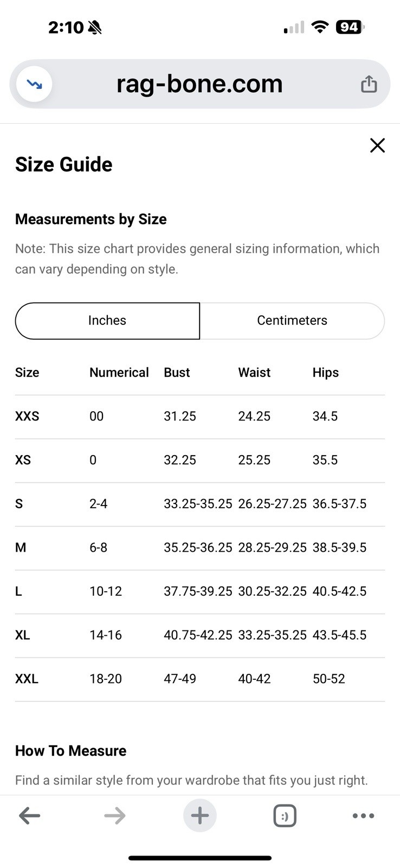Screen dimensions: 400x868
Task: Tap the home indicator bar
Action: [199, 858]
